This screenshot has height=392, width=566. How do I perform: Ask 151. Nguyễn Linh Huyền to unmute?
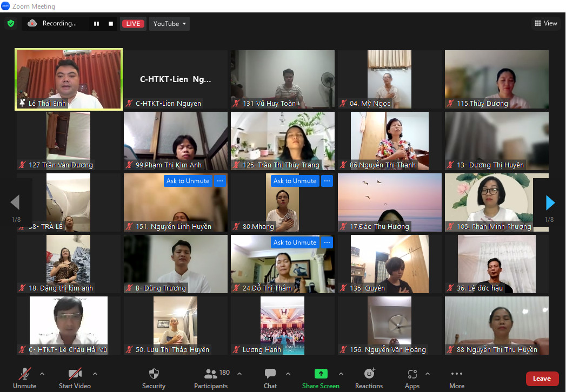point(188,181)
